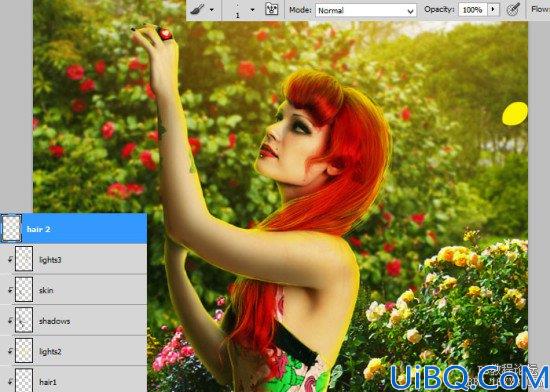Click the Brush tool preset icon
Image resolution: width=550 pixels, height=392 pixels.
(x=197, y=9)
